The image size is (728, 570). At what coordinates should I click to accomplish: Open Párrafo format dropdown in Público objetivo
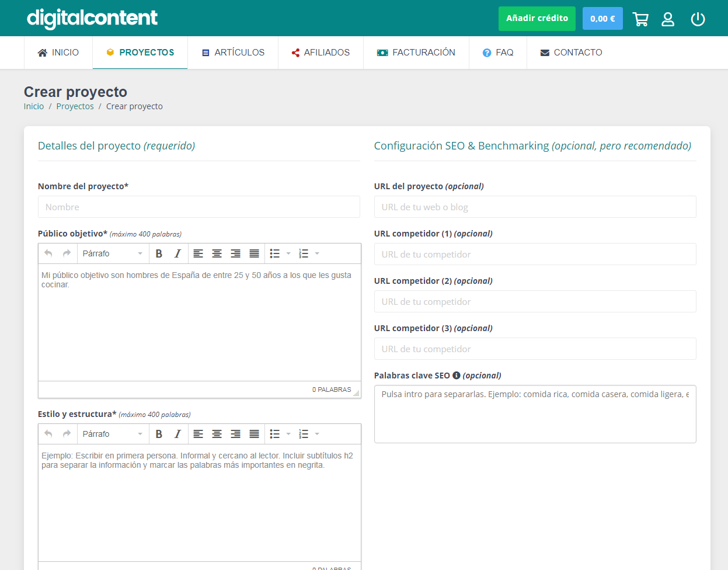[x=112, y=253]
